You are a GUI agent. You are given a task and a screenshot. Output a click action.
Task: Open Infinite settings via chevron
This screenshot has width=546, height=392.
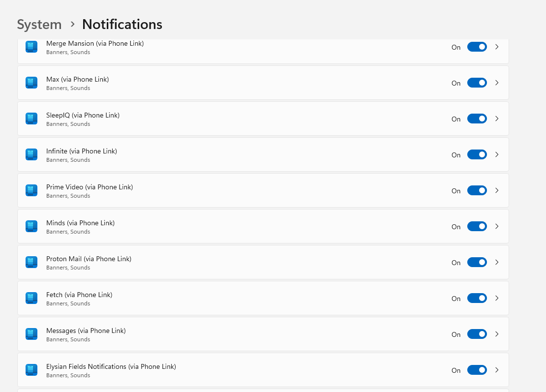(x=497, y=154)
